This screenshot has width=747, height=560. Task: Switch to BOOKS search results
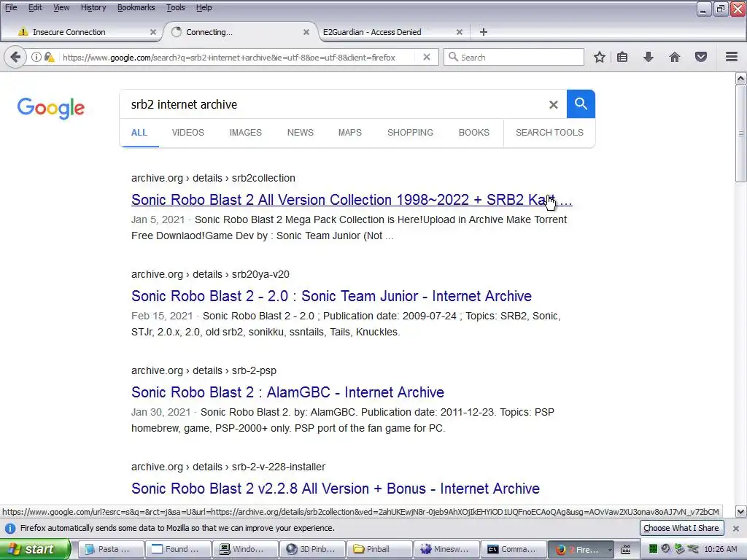pyautogui.click(x=474, y=133)
